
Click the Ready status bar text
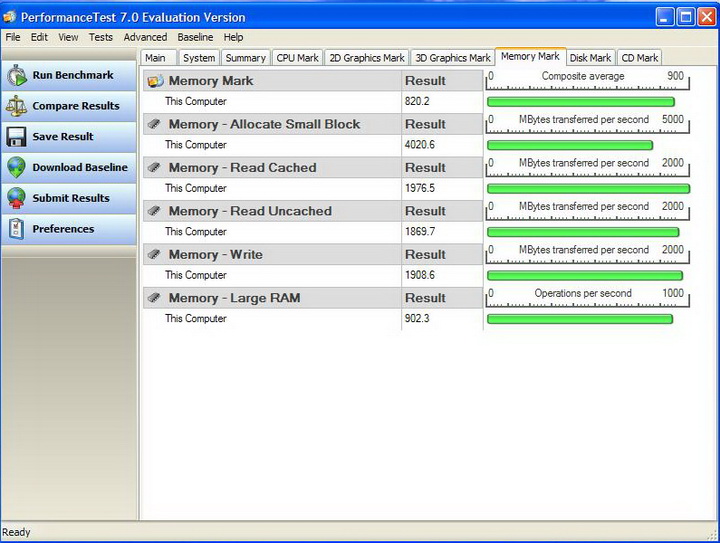tap(16, 532)
